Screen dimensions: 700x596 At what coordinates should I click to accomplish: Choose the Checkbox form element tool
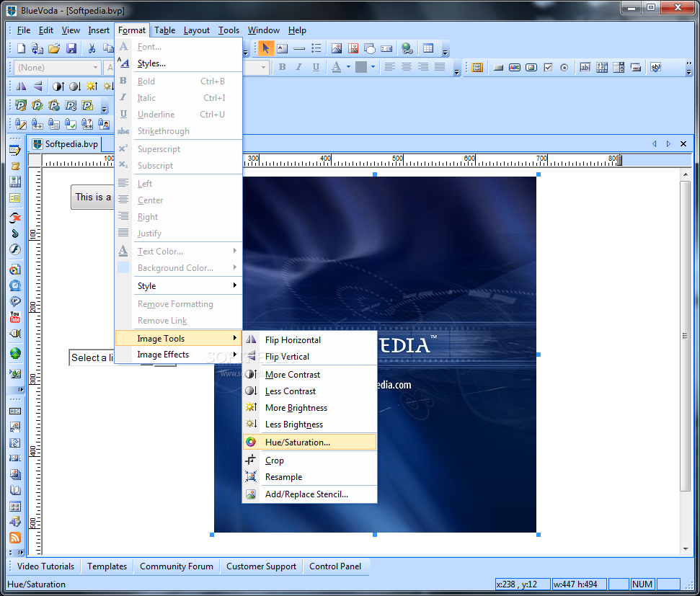(x=548, y=68)
